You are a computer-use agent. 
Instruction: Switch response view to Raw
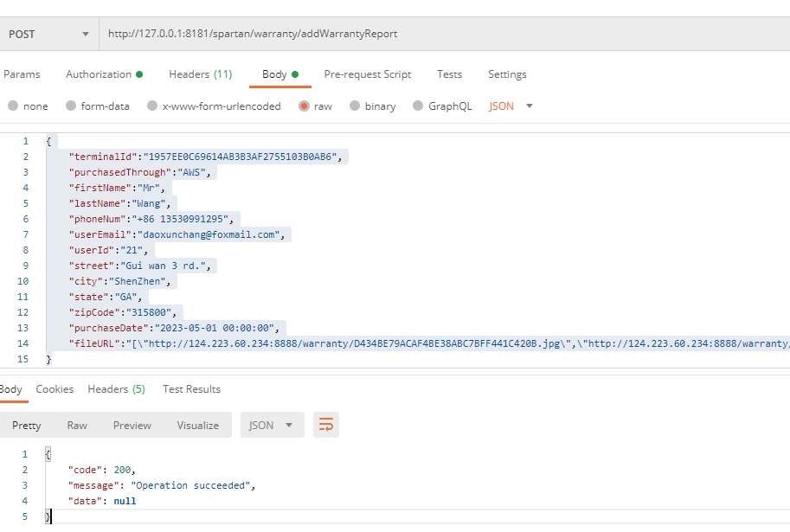pyautogui.click(x=77, y=425)
